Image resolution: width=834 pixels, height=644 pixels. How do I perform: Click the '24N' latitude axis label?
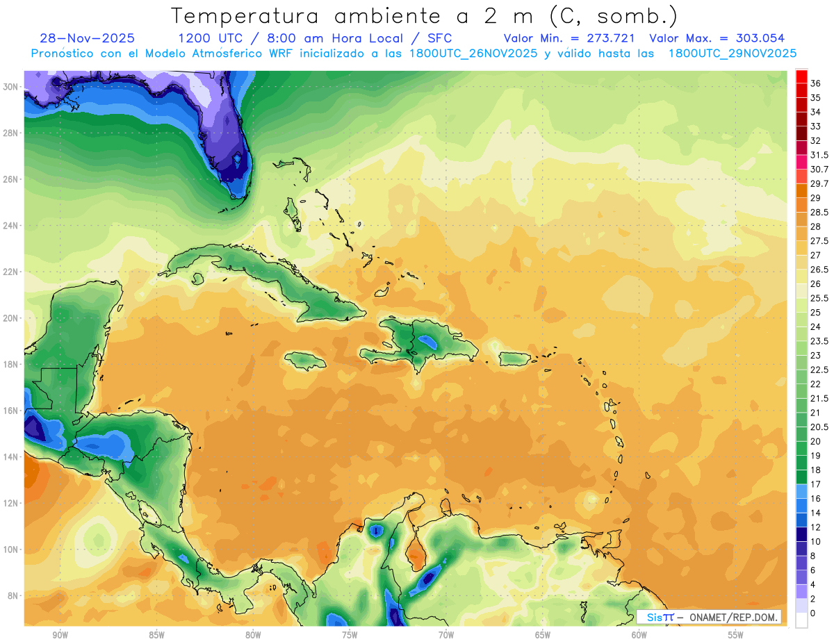[10, 225]
